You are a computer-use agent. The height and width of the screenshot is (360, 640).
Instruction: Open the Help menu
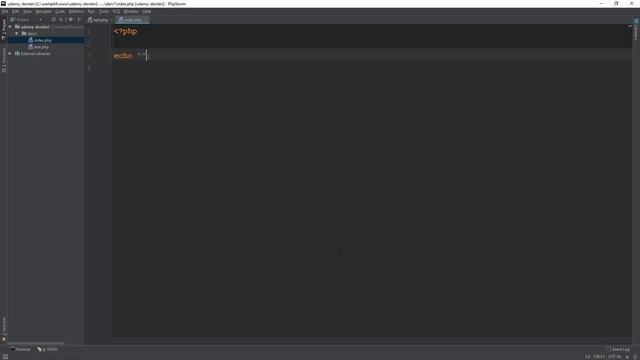pos(147,11)
